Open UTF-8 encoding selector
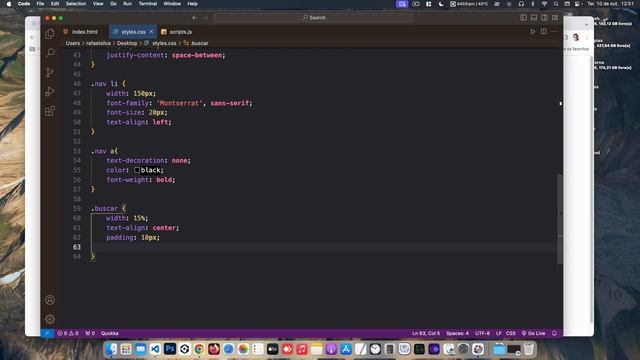The height and width of the screenshot is (360, 640). pyautogui.click(x=482, y=333)
